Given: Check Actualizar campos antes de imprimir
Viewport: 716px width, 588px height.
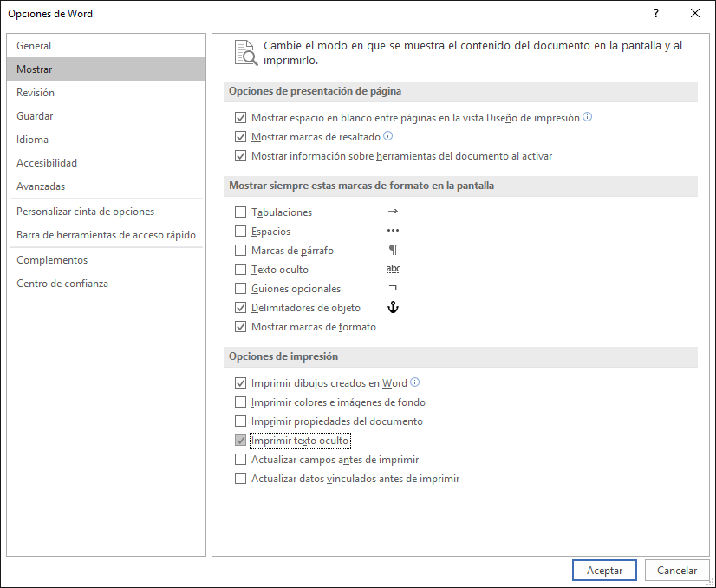Looking at the screenshot, I should [x=241, y=460].
